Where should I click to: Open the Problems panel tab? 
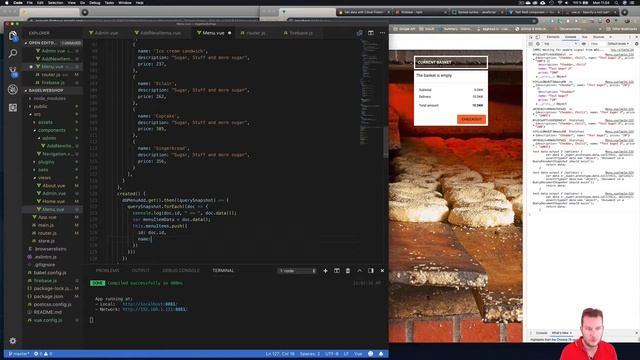pos(107,271)
